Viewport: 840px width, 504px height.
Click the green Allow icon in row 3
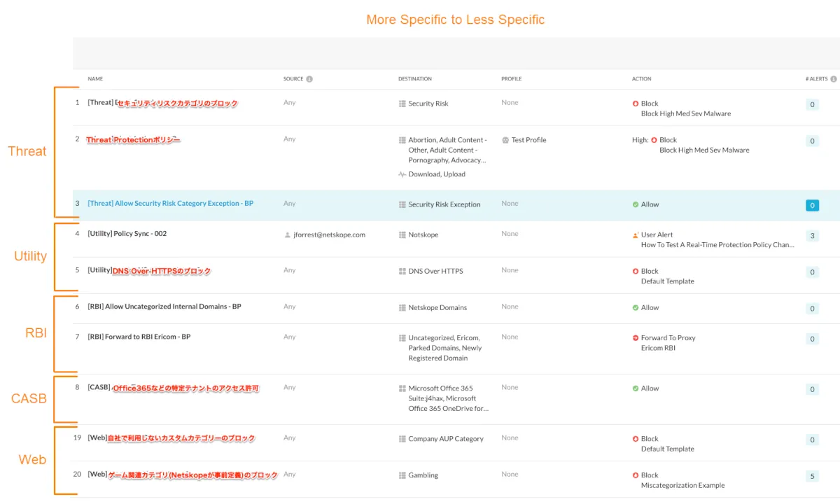coord(636,205)
